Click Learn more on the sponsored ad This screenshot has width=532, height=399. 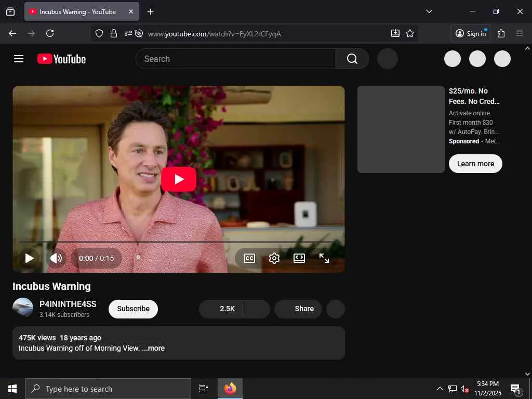click(475, 164)
